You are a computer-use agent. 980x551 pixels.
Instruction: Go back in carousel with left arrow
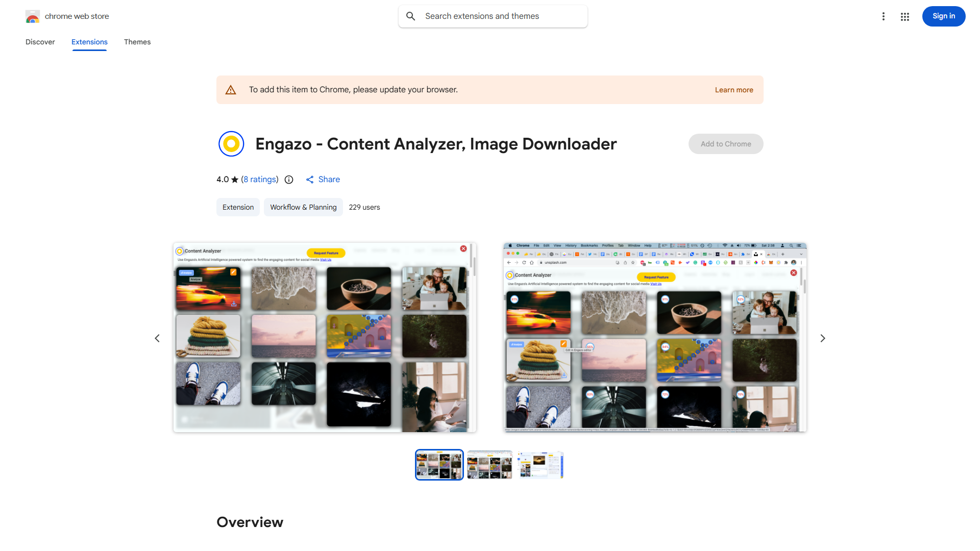[x=157, y=338]
